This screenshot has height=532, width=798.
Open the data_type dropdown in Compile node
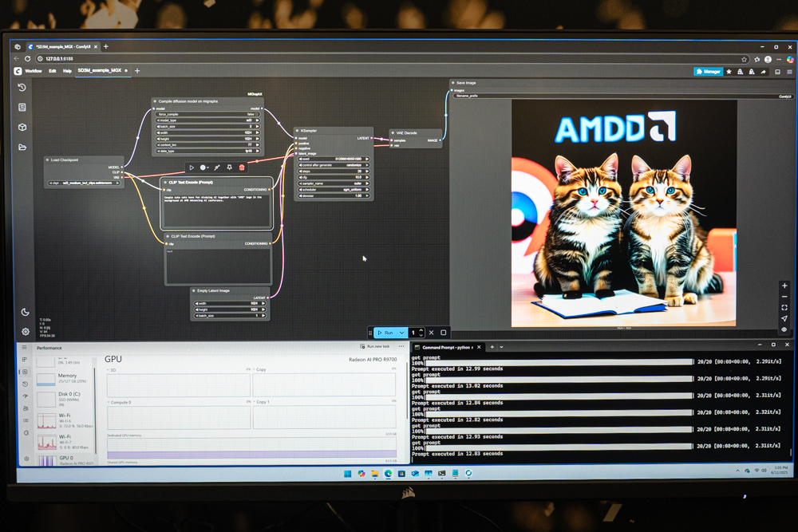[207, 151]
